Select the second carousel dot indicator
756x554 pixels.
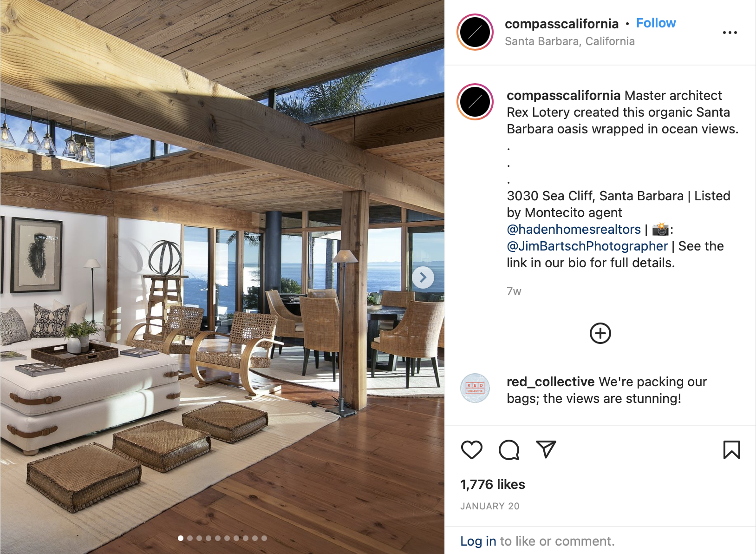click(x=190, y=538)
